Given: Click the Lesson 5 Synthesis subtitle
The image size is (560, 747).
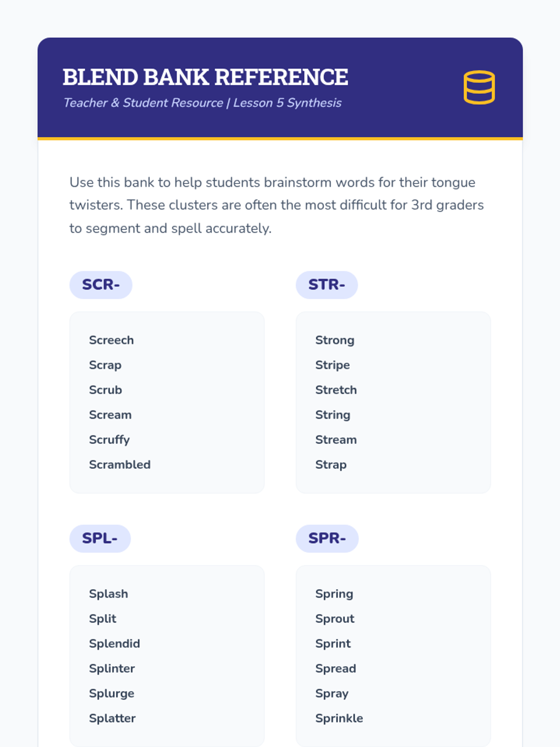Looking at the screenshot, I should (x=202, y=103).
